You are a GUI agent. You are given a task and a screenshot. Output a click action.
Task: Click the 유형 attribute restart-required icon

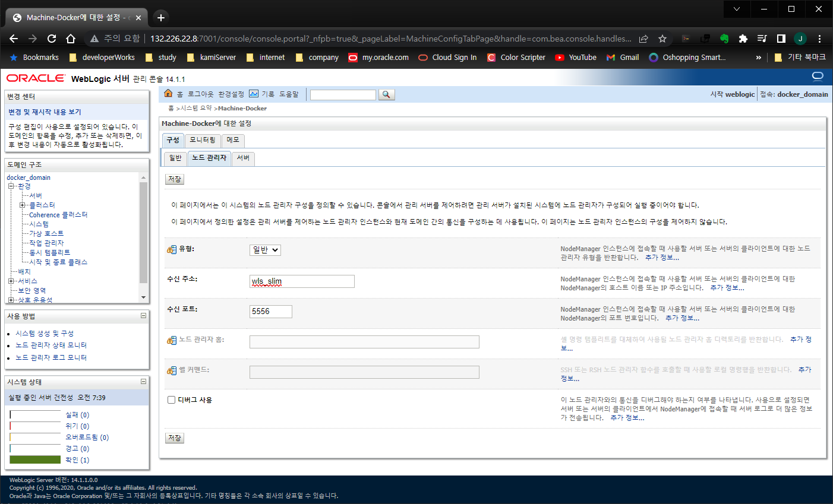(172, 250)
